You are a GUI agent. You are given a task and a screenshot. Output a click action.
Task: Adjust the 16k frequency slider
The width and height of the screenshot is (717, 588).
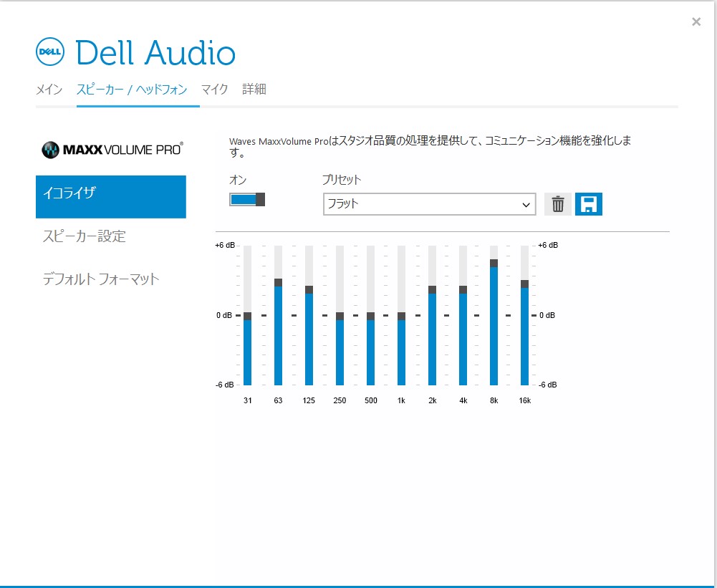[x=524, y=283]
